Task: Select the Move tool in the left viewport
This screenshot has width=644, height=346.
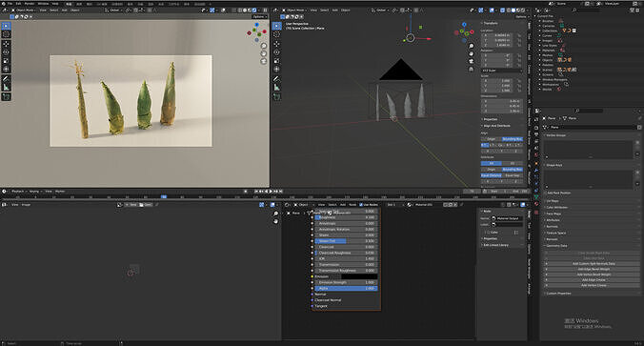Action: click(6, 44)
